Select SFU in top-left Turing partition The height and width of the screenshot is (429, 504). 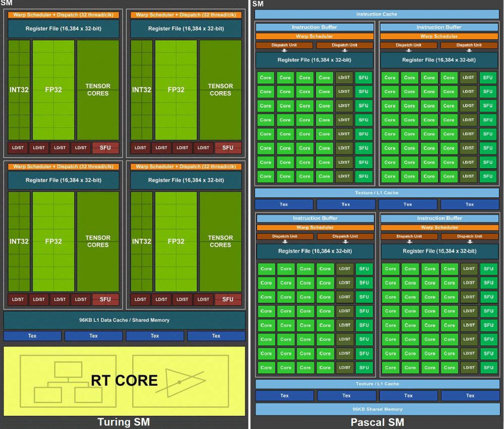pos(106,148)
